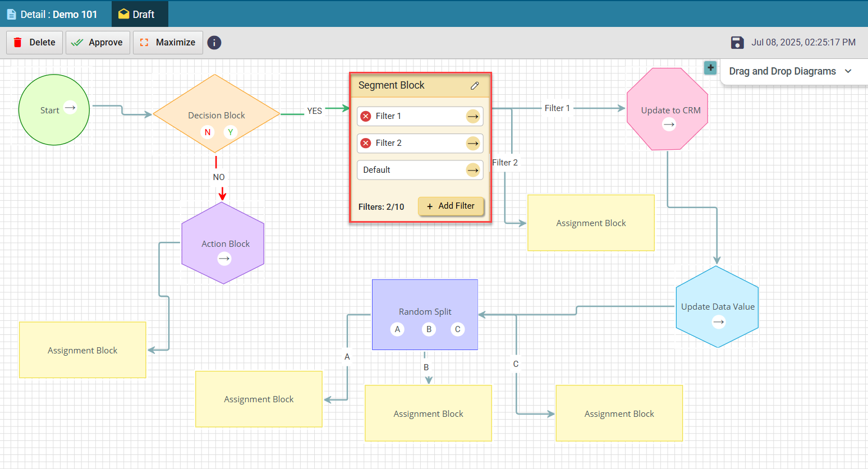This screenshot has height=469, width=868.
Task: Click the N port on Decision Block
Action: [208, 132]
